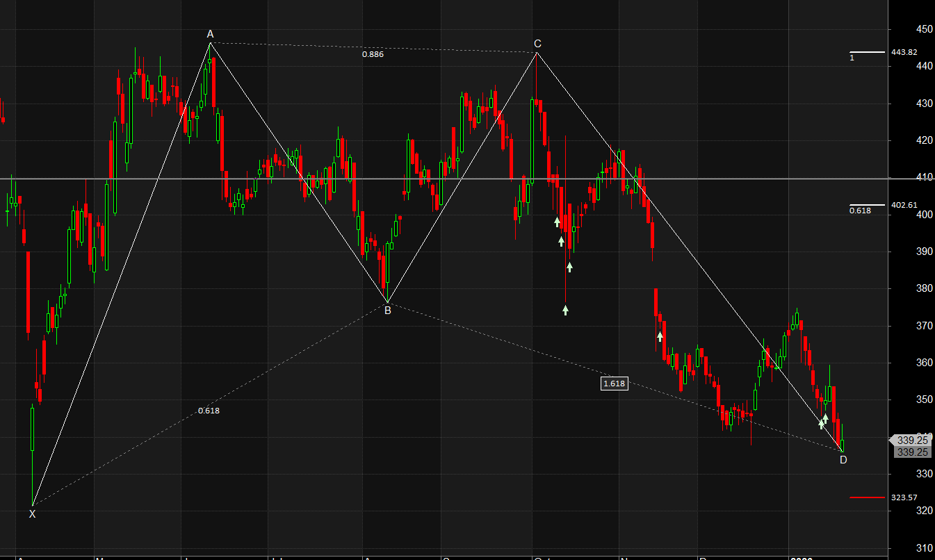The width and height of the screenshot is (935, 560).
Task: Select the short white line marker above 402.61
Action: coord(867,205)
